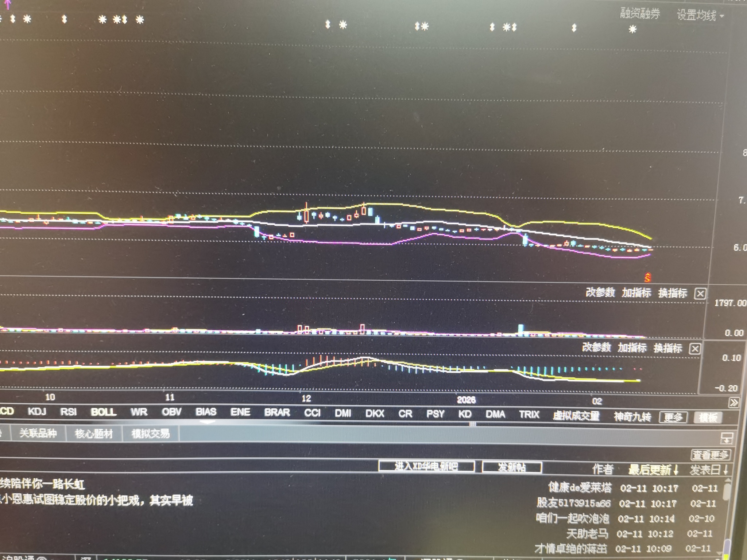This screenshot has height=560, width=747.
Task: Click the star marker below 融资融券
Action: 633,29
